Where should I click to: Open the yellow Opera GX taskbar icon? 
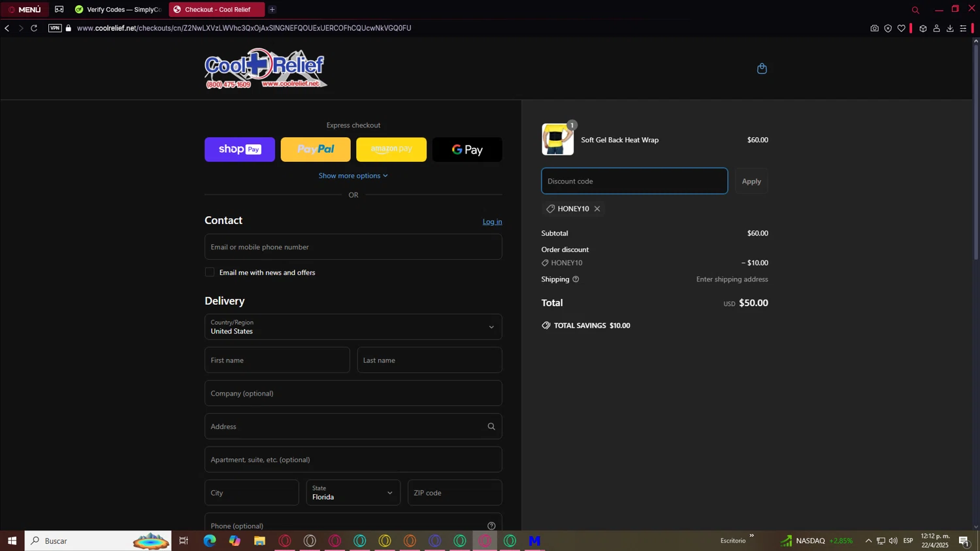point(385,541)
